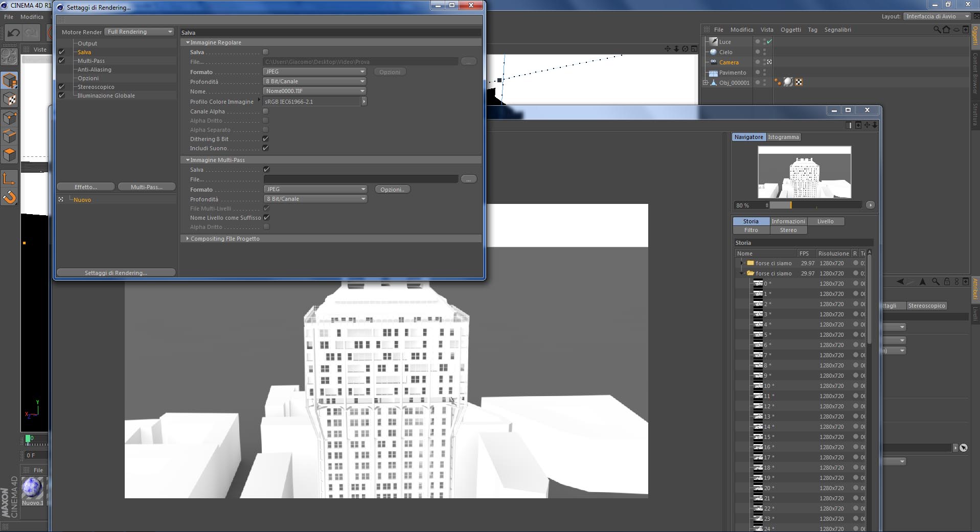Expand Compositing File Progetto section
Image resolution: width=980 pixels, height=532 pixels.
pyautogui.click(x=225, y=239)
